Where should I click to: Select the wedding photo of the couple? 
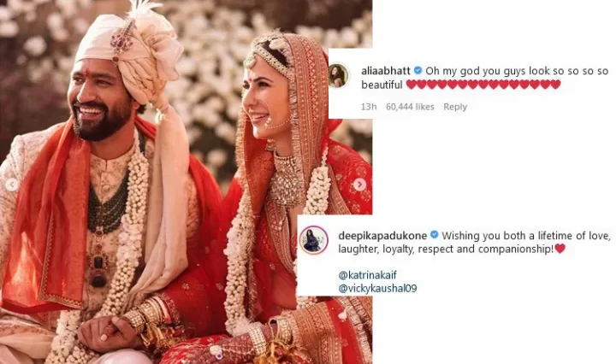click(x=187, y=182)
